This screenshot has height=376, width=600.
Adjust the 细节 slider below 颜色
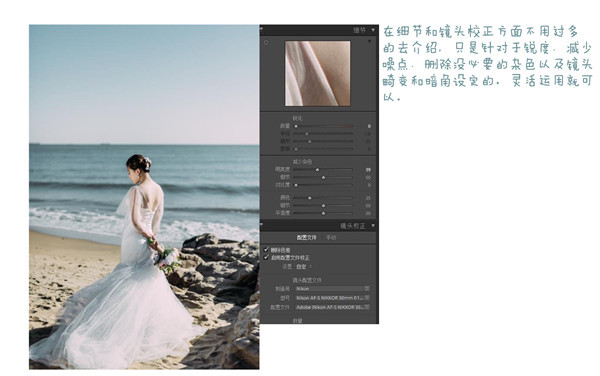point(323,205)
